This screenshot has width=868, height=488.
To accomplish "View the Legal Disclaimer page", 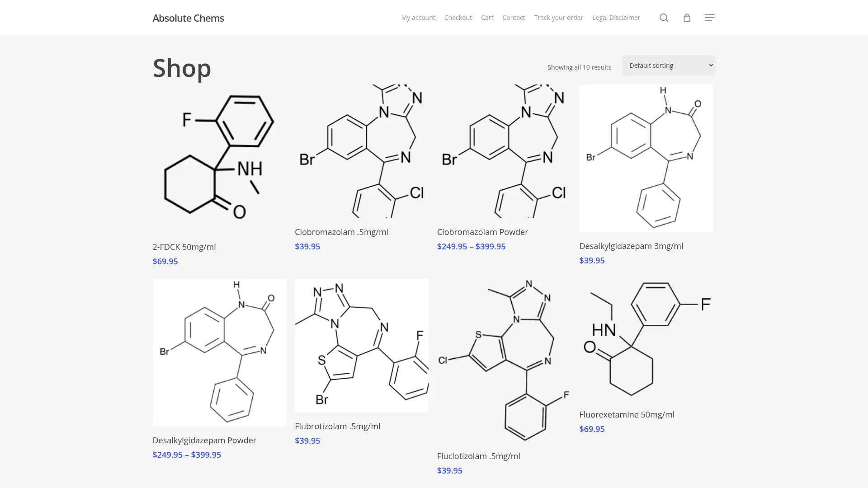I will tap(616, 18).
